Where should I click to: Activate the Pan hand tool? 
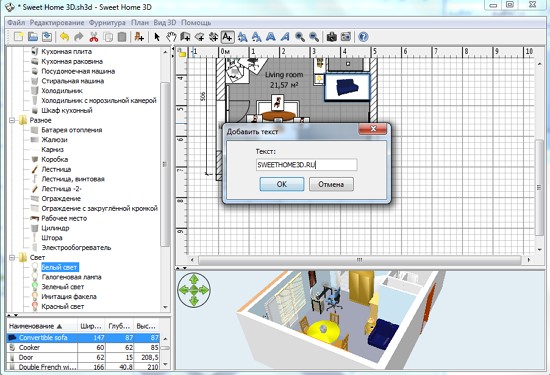point(171,37)
